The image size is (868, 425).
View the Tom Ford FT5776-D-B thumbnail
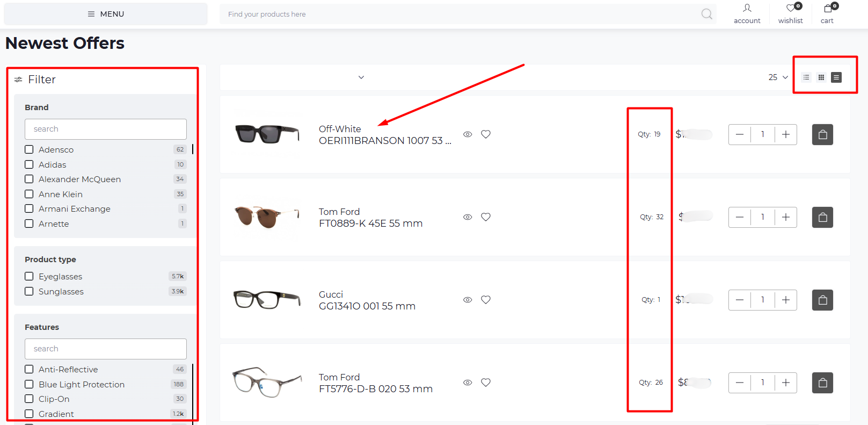click(x=267, y=382)
